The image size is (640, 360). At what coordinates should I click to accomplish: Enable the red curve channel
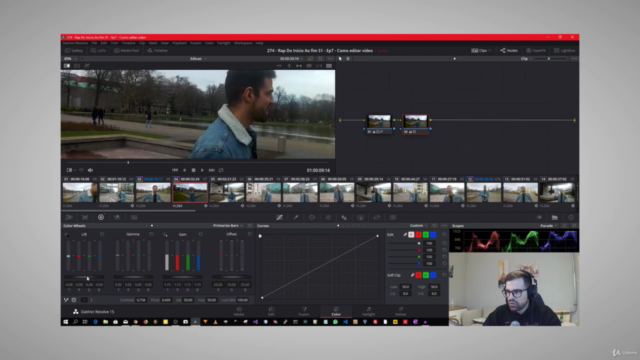pyautogui.click(x=418, y=235)
